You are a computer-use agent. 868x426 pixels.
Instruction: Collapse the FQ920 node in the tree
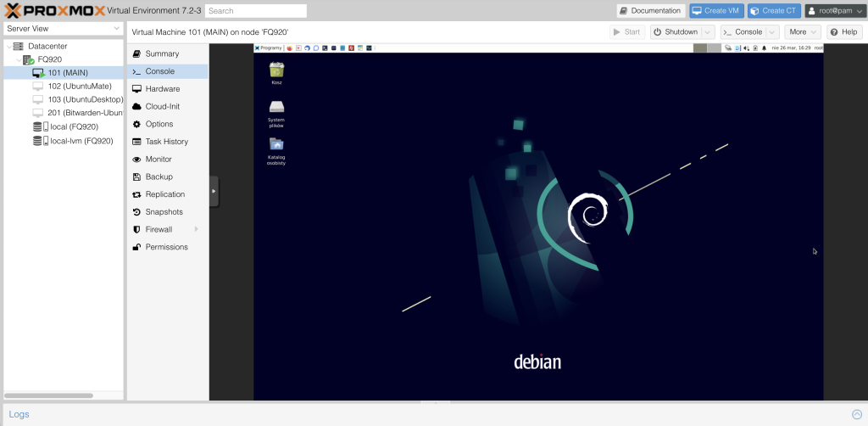(18, 59)
